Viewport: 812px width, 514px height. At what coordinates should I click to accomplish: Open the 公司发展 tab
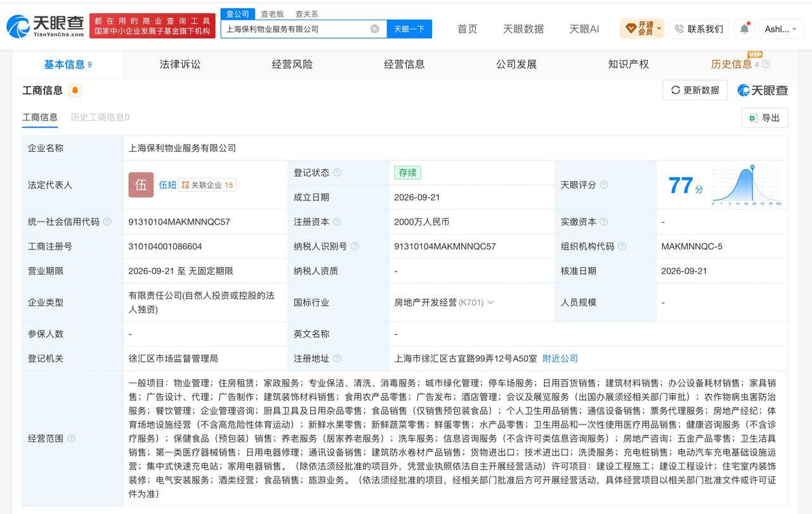point(516,64)
